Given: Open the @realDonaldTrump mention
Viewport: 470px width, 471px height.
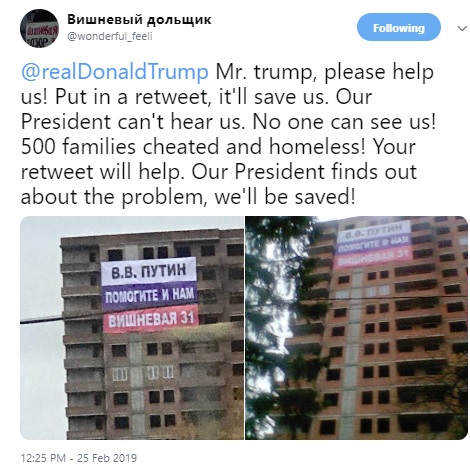Looking at the screenshot, I should [115, 72].
